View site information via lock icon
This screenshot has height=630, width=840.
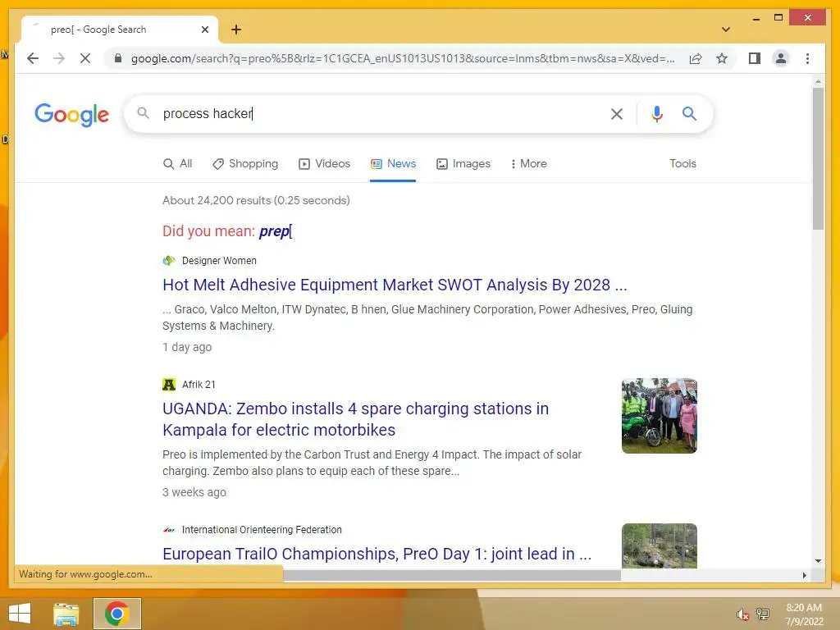[118, 58]
